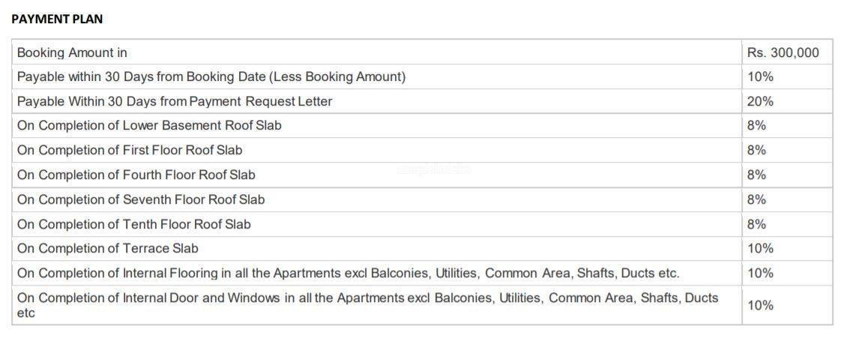This screenshot has width=868, height=338.
Task: Click On Completion of Terrace Slab text
Action: [x=107, y=247]
